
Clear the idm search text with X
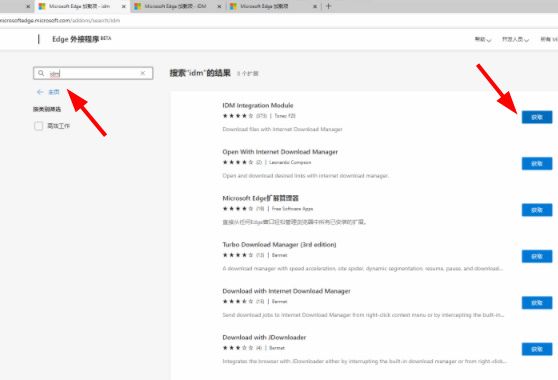(x=143, y=73)
